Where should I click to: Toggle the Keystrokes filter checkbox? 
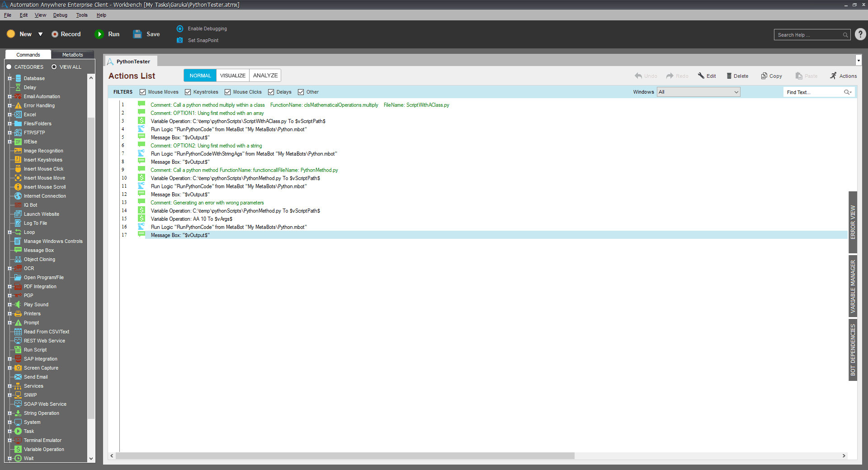(x=188, y=92)
